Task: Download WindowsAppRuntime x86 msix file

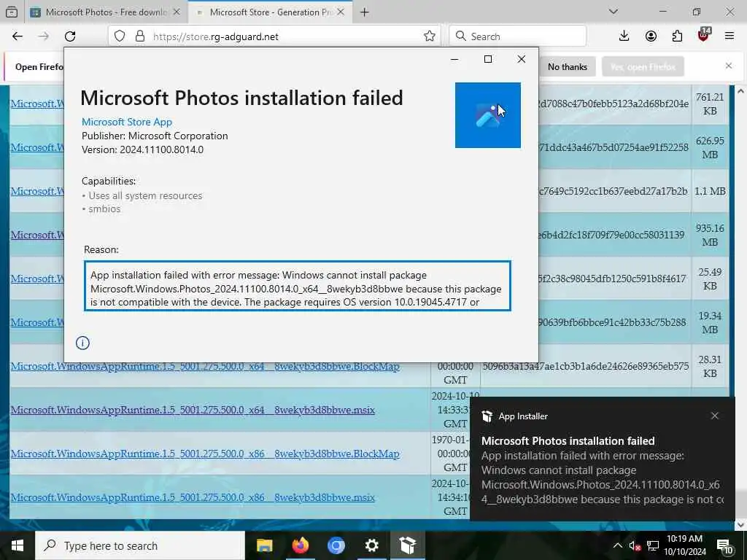Action: pos(193,497)
